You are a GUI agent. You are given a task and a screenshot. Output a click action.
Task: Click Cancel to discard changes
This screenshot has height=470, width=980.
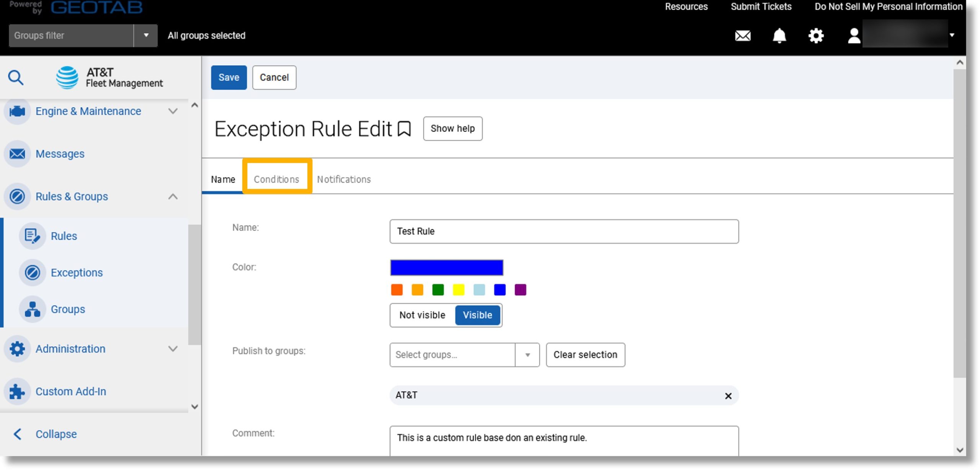click(274, 77)
